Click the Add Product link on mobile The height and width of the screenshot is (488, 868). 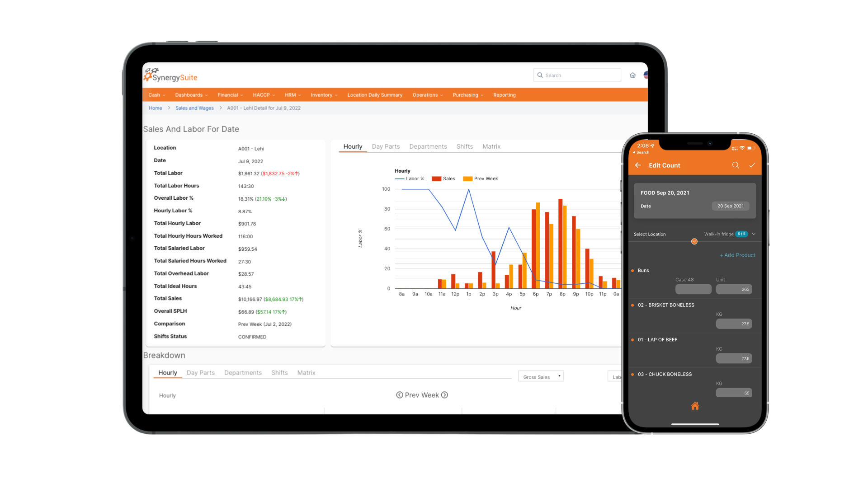pyautogui.click(x=737, y=255)
